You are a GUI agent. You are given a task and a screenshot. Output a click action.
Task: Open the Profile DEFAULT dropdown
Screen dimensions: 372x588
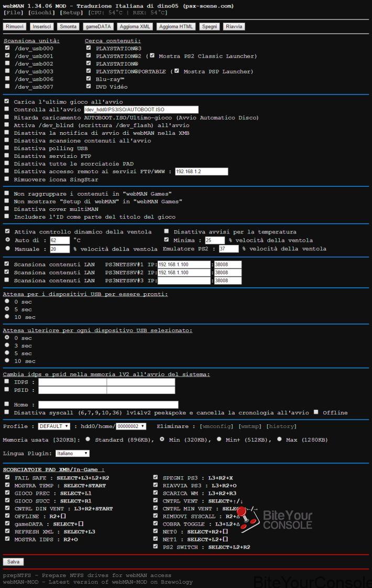click(54, 426)
